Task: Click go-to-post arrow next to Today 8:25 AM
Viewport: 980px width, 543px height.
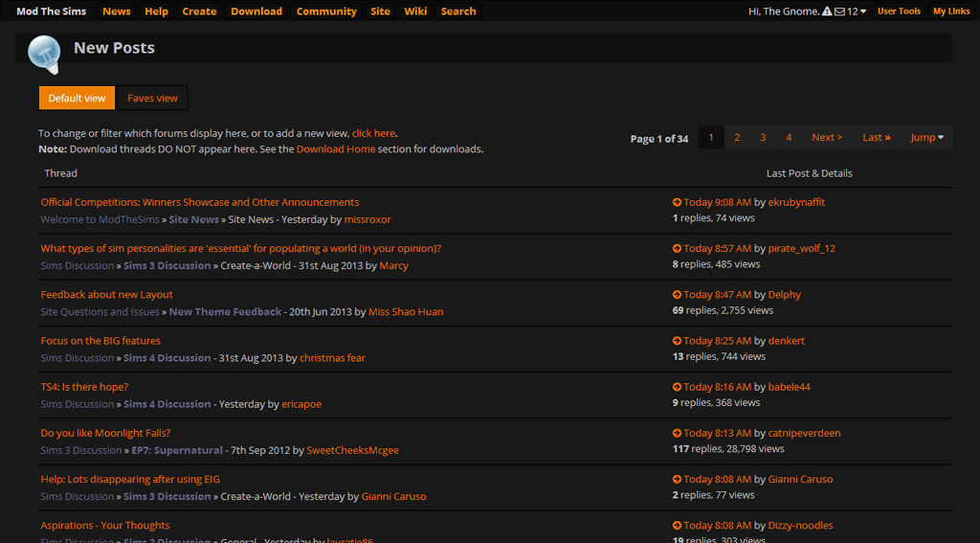Action: click(677, 341)
